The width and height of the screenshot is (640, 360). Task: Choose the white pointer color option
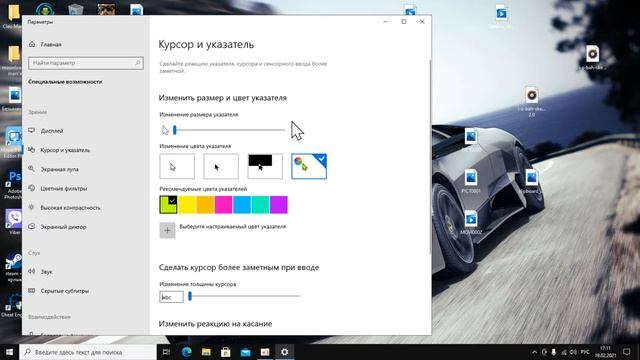pyautogui.click(x=177, y=167)
